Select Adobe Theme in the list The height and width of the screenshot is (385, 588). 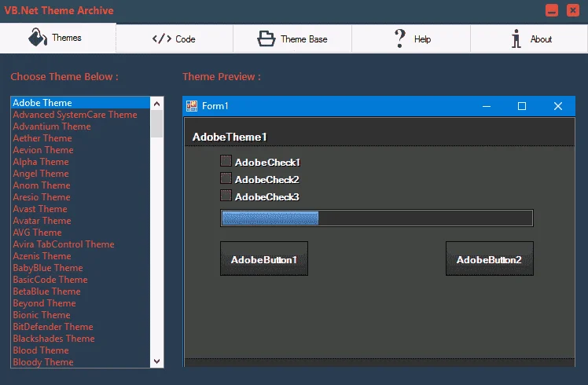point(80,103)
